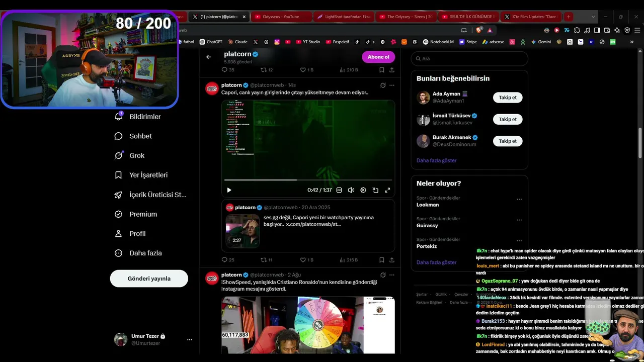Expand the Daha fazla sidebar menu

(x=138, y=253)
